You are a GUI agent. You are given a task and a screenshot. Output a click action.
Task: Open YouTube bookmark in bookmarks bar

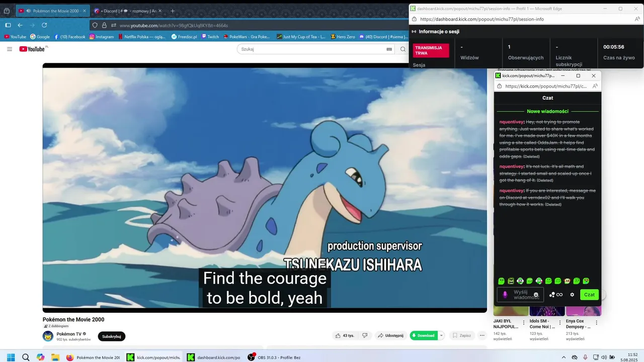[15, 37]
